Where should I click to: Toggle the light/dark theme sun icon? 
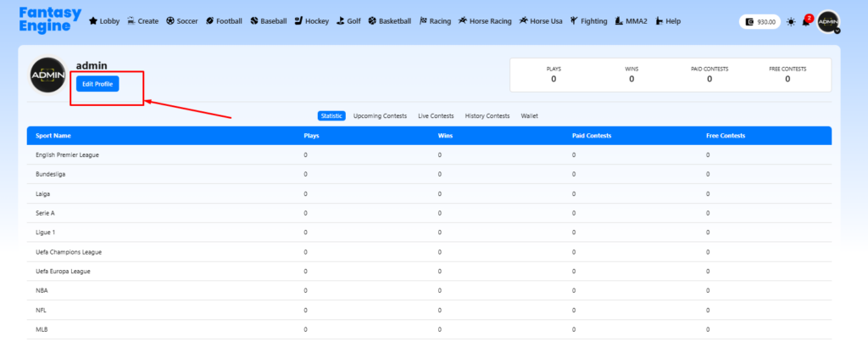tap(791, 22)
